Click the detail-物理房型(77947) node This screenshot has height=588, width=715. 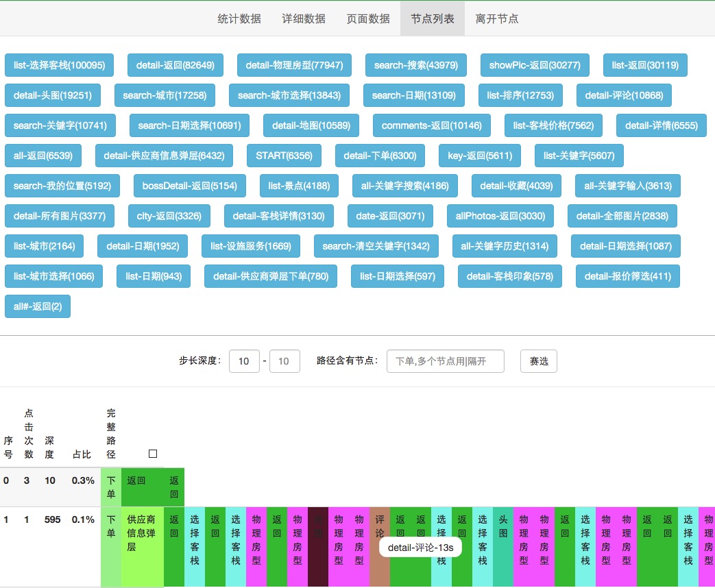pos(294,65)
